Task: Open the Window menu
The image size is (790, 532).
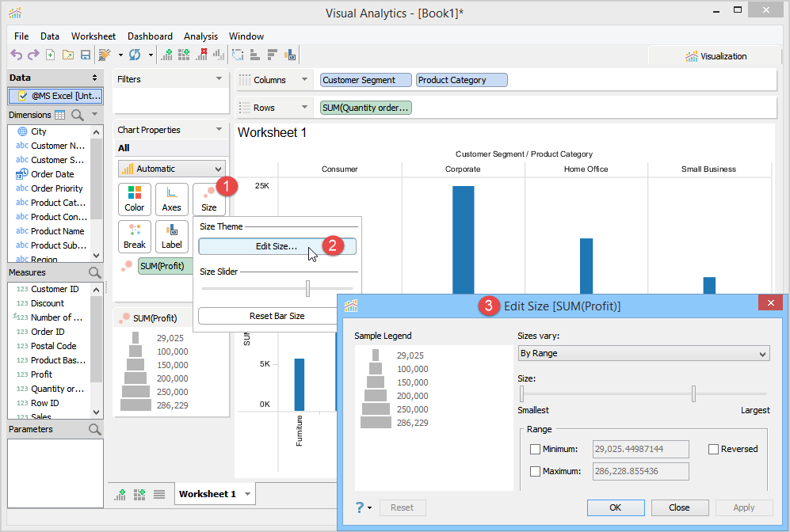Action: tap(246, 36)
